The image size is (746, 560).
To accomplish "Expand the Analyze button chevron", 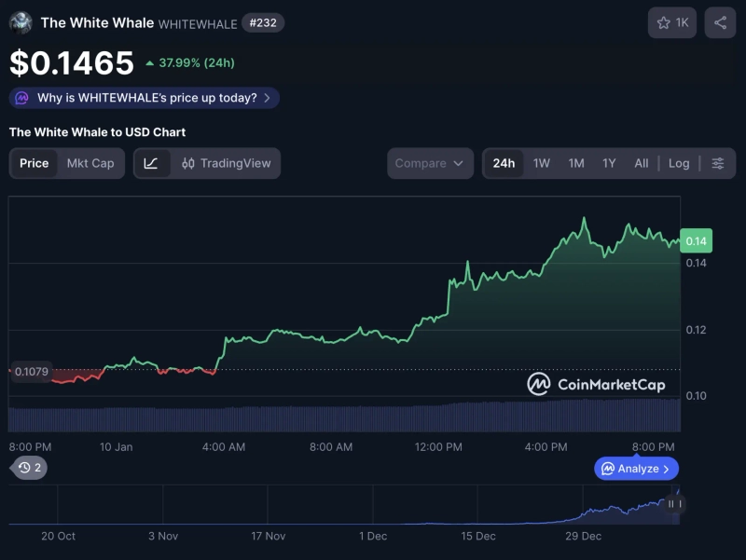I will [666, 469].
